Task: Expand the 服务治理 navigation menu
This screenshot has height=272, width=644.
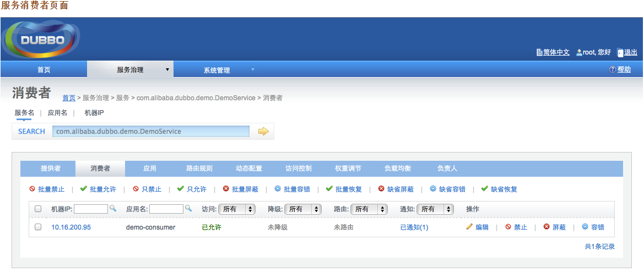Action: click(131, 70)
